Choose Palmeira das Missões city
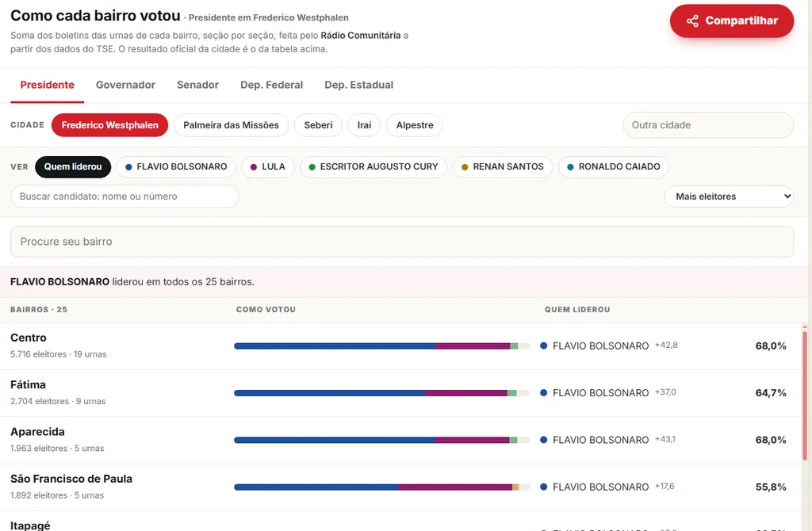This screenshot has width=812, height=531. [x=231, y=125]
